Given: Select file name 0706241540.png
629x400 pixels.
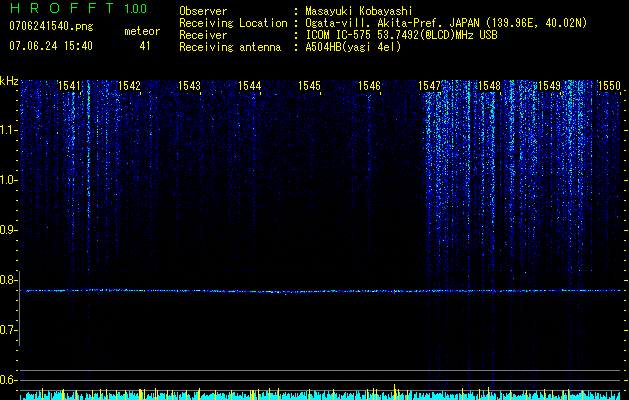Looking at the screenshot, I should tap(51, 26).
